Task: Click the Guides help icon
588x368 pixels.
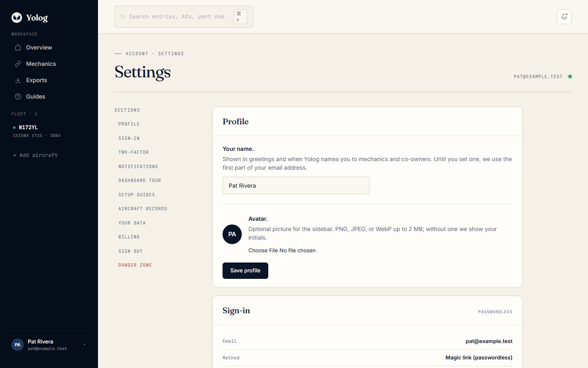Action: pyautogui.click(x=18, y=96)
